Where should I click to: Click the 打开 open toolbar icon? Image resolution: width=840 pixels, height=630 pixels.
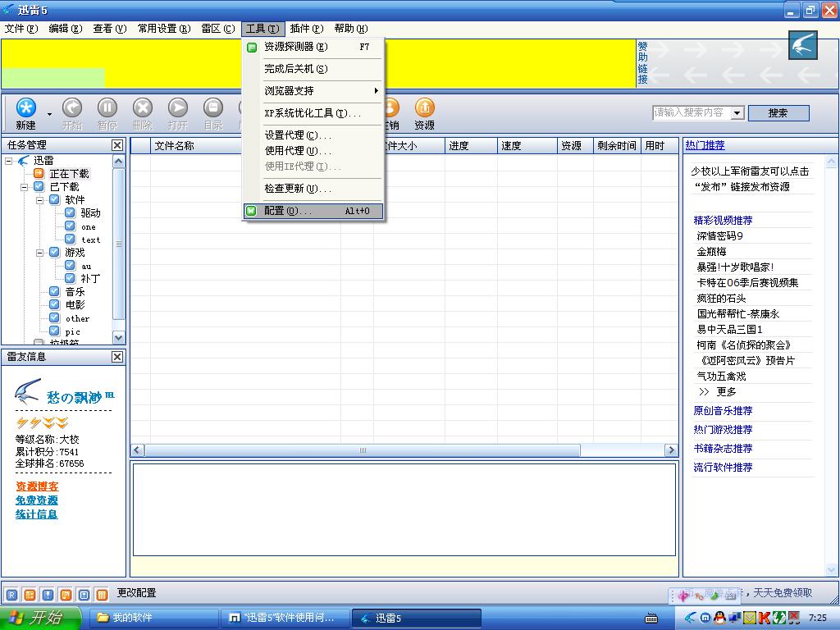(x=178, y=107)
